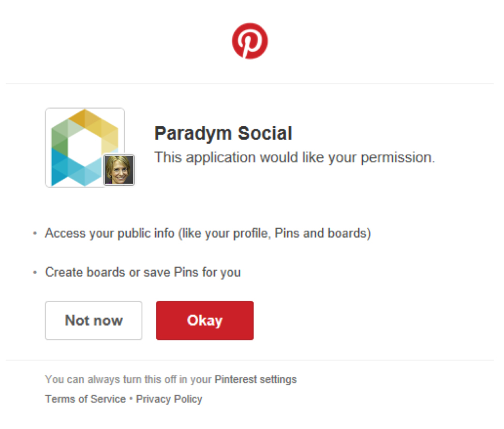The image size is (504, 429).
Task: Open the Pinterest settings link
Action: click(x=256, y=379)
